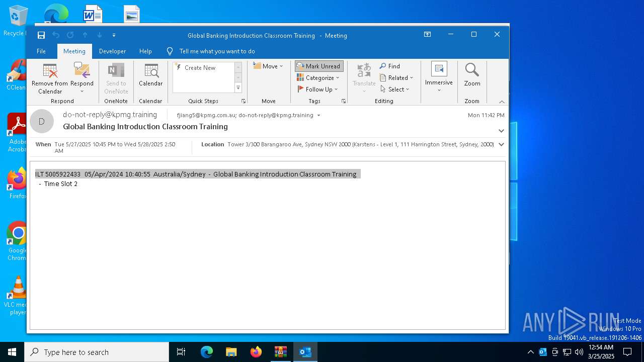Open Select dropdown in Editing group
The height and width of the screenshot is (362, 644).
[x=395, y=89]
